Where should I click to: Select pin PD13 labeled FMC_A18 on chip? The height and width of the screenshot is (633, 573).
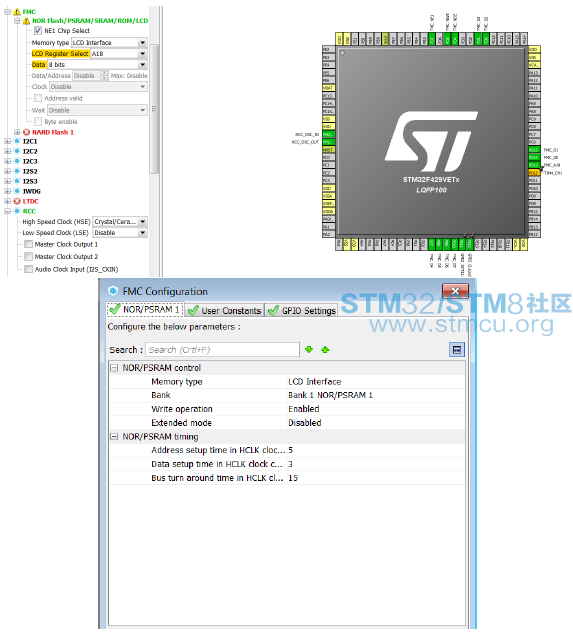tap(534, 165)
